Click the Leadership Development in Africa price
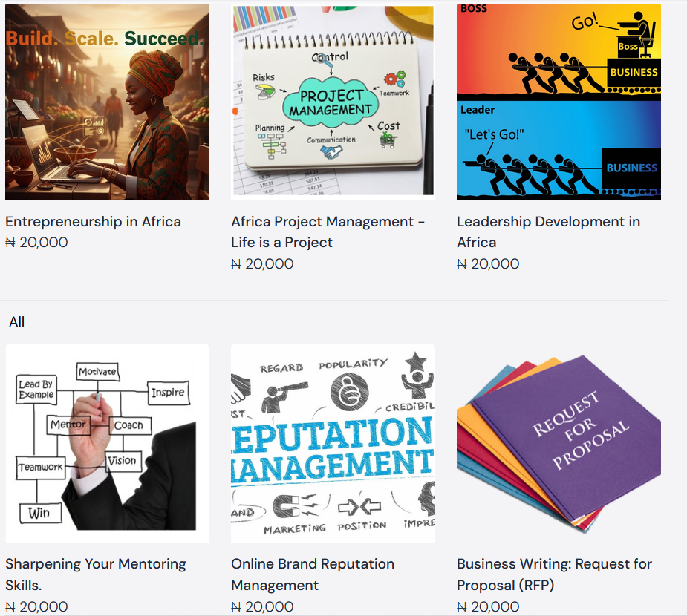This screenshot has width=687, height=616. (488, 263)
